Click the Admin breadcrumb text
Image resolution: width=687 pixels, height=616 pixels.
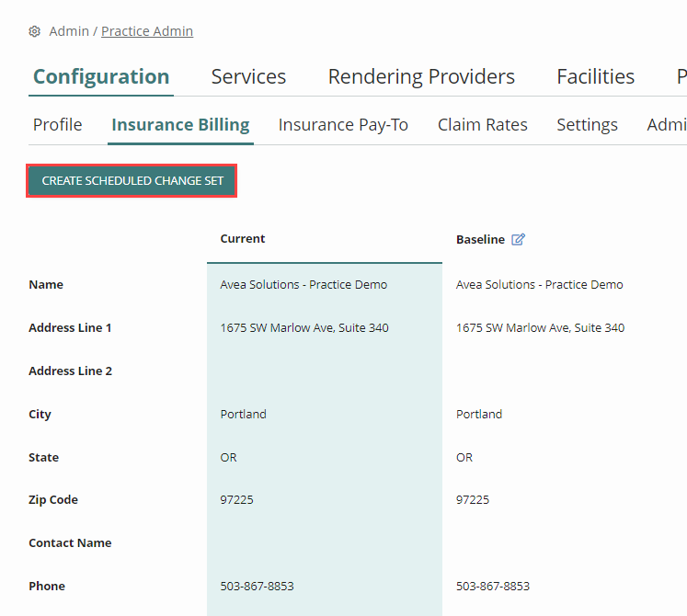69,31
